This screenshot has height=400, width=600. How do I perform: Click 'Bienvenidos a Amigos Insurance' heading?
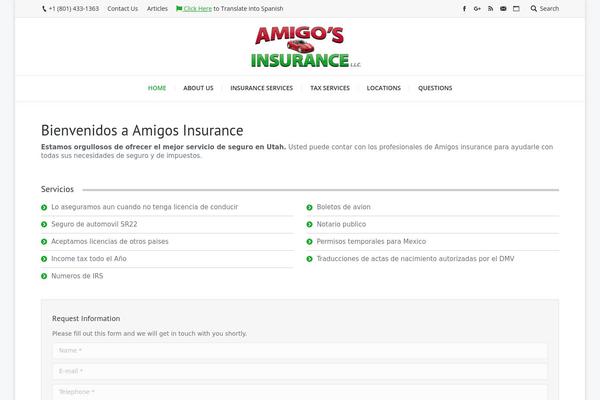pyautogui.click(x=142, y=131)
